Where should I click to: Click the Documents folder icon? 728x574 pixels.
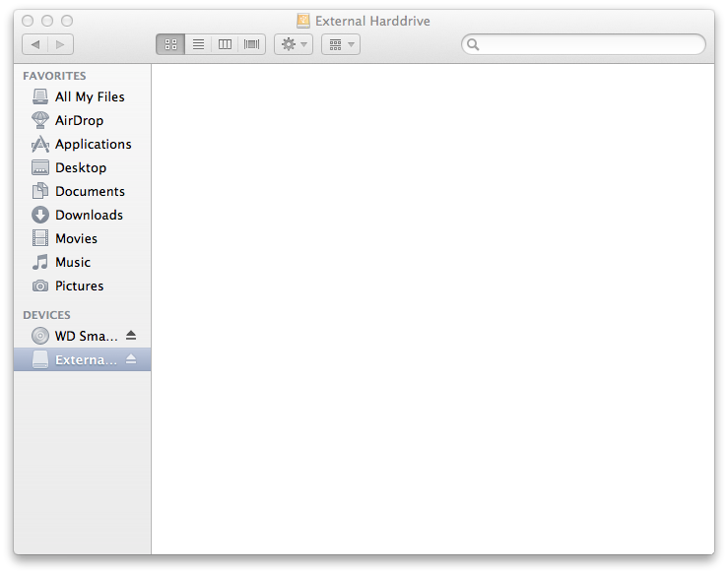40,191
